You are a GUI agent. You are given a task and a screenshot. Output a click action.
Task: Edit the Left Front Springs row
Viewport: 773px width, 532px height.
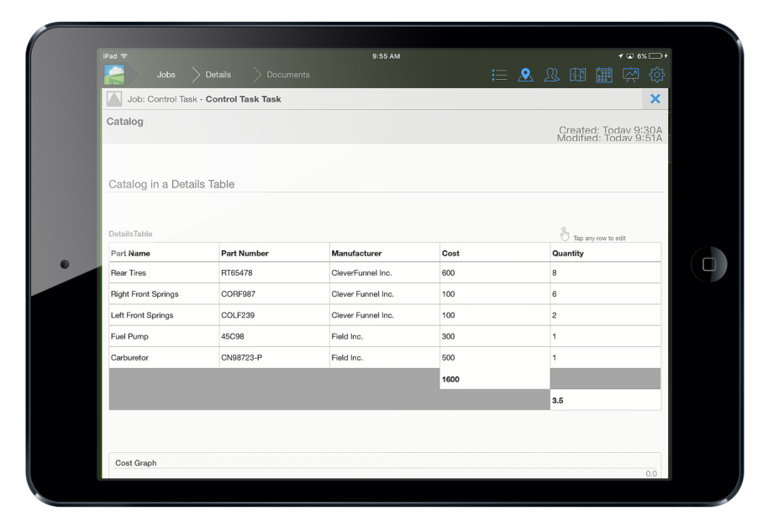385,315
